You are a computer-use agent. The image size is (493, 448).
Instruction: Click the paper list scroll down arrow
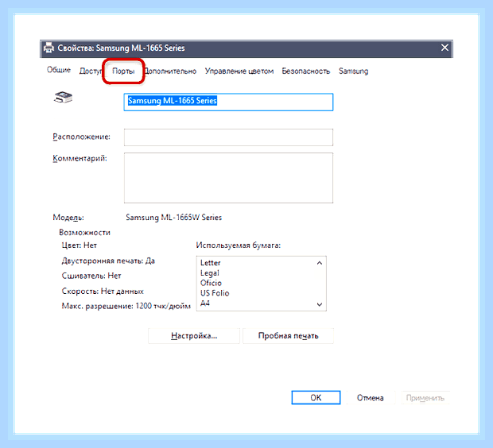tap(320, 304)
